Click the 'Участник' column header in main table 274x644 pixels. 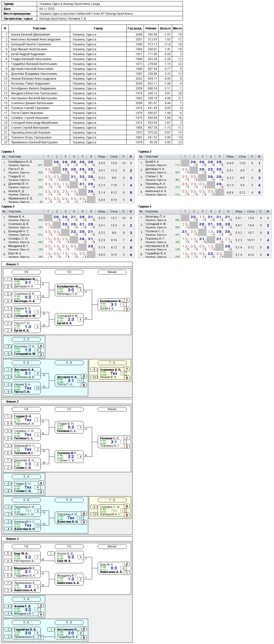coord(39,28)
